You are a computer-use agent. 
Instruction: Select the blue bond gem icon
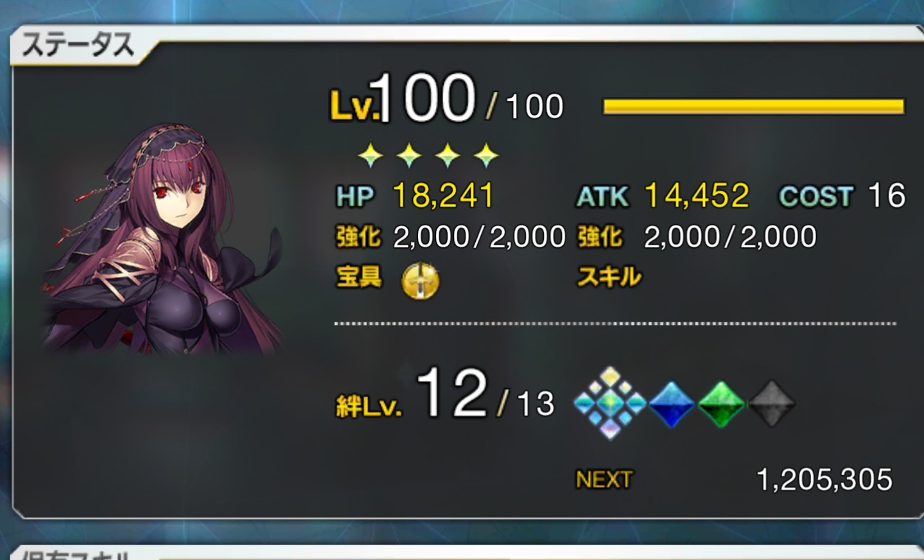672,405
